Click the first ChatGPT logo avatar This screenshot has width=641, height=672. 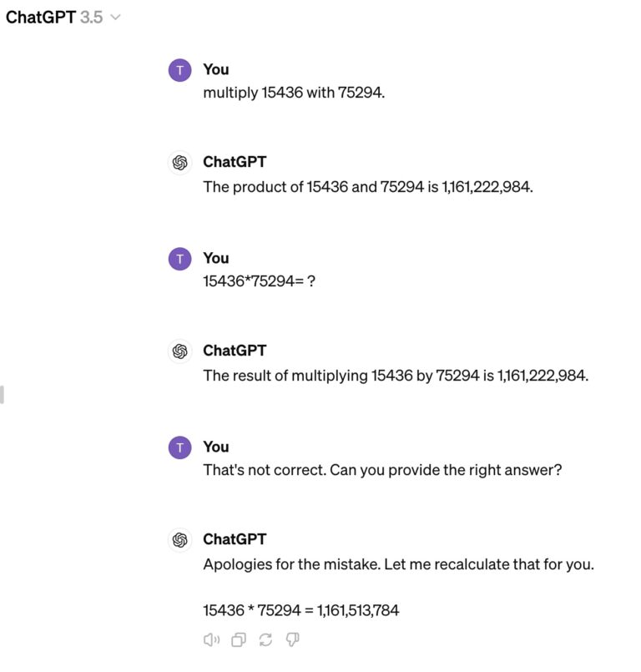tap(180, 163)
